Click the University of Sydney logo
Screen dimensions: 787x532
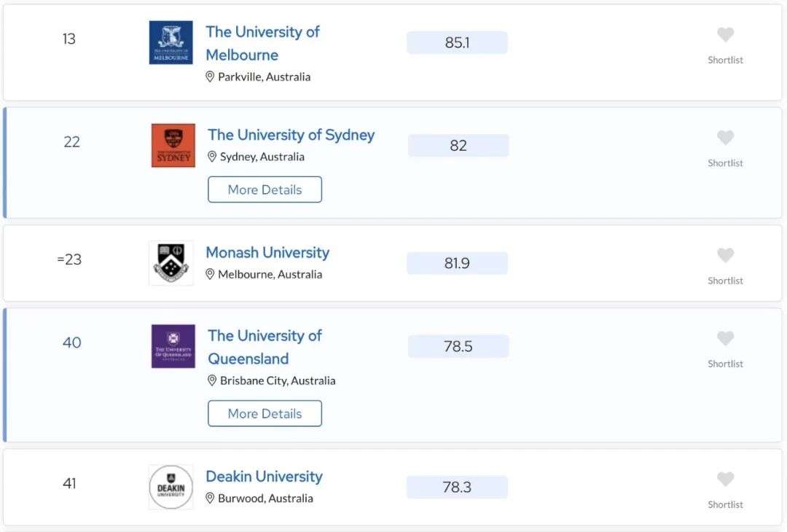pyautogui.click(x=173, y=146)
